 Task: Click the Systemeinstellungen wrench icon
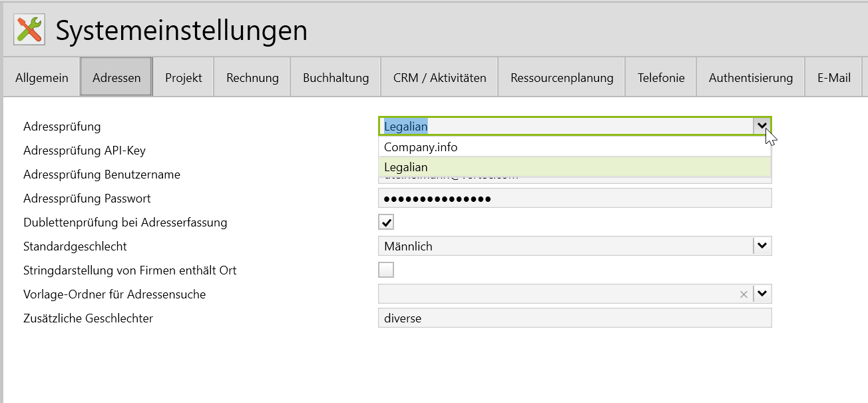pyautogui.click(x=29, y=31)
